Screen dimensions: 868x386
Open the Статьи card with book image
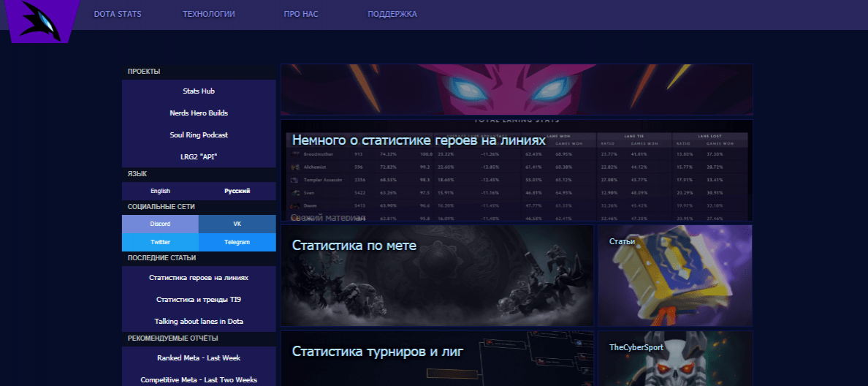pyautogui.click(x=675, y=275)
